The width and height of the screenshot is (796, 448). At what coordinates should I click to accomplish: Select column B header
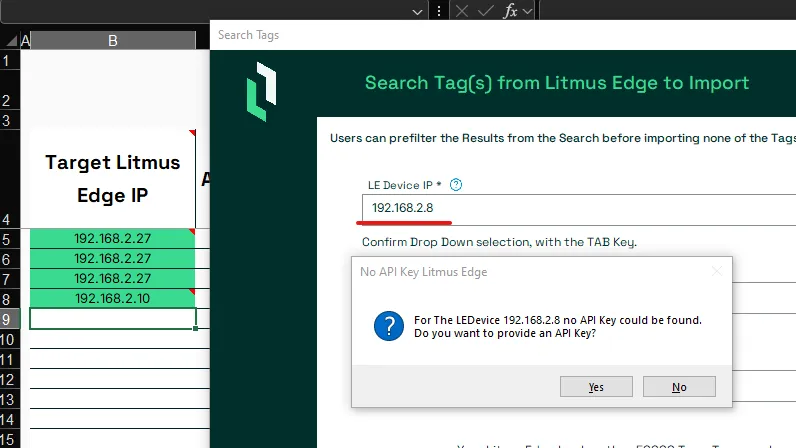[x=113, y=41]
